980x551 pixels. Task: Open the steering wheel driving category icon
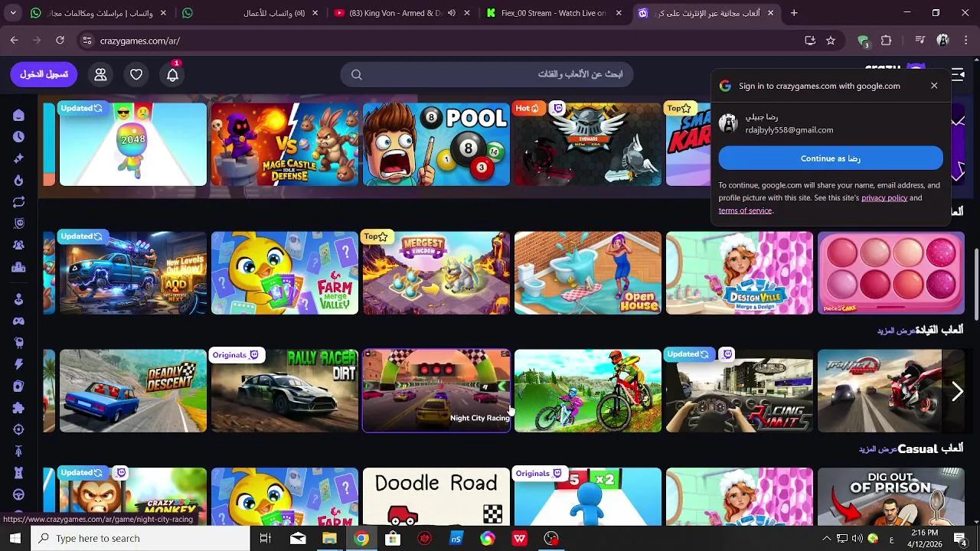pos(18,494)
